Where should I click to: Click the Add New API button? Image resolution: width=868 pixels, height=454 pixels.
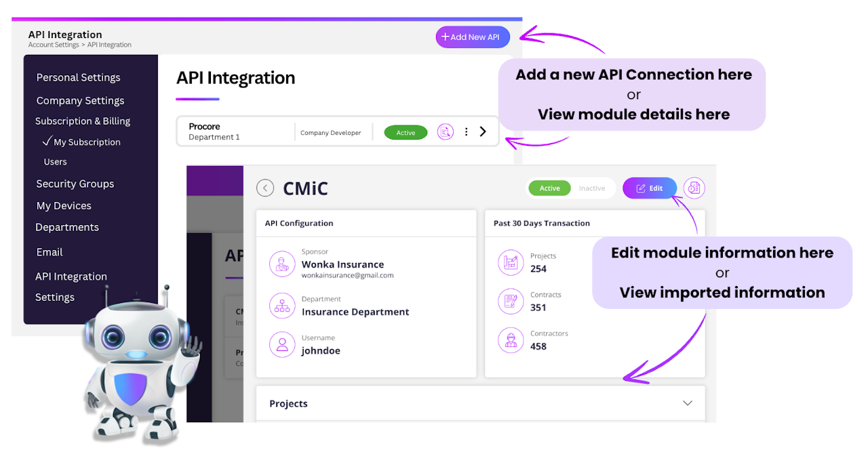click(472, 37)
